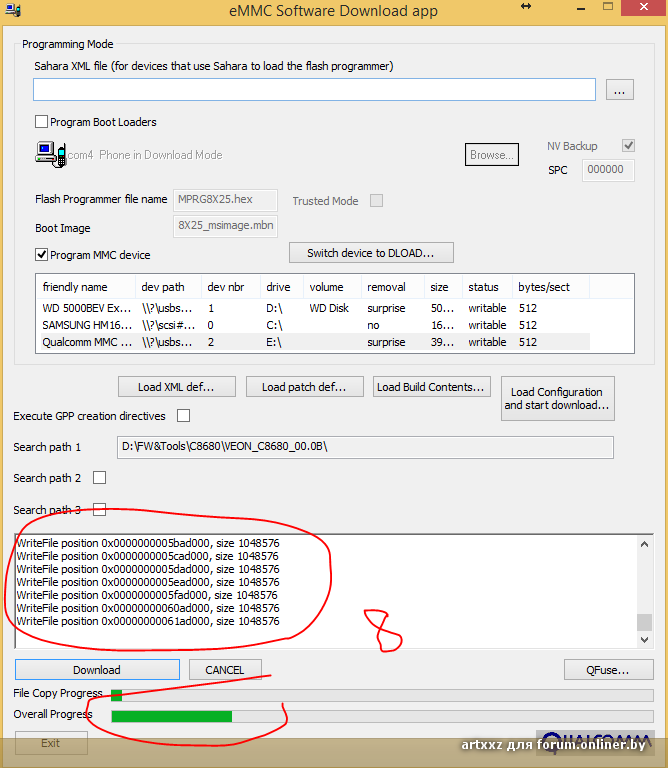Click the bytes/sect column header
The height and width of the screenshot is (768, 668).
tap(551, 287)
